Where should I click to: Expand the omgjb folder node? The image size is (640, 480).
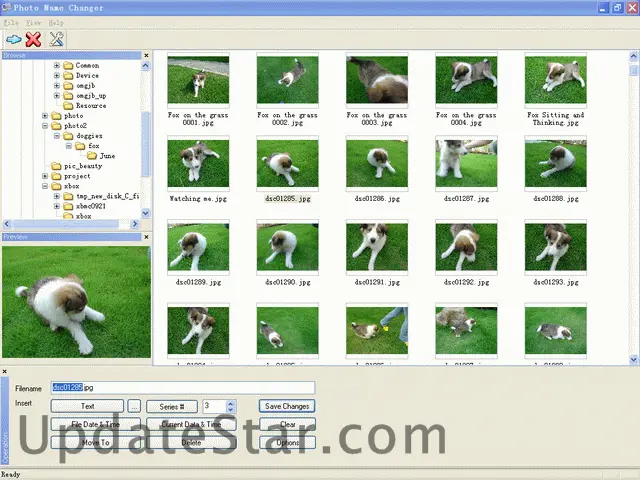coord(57,86)
